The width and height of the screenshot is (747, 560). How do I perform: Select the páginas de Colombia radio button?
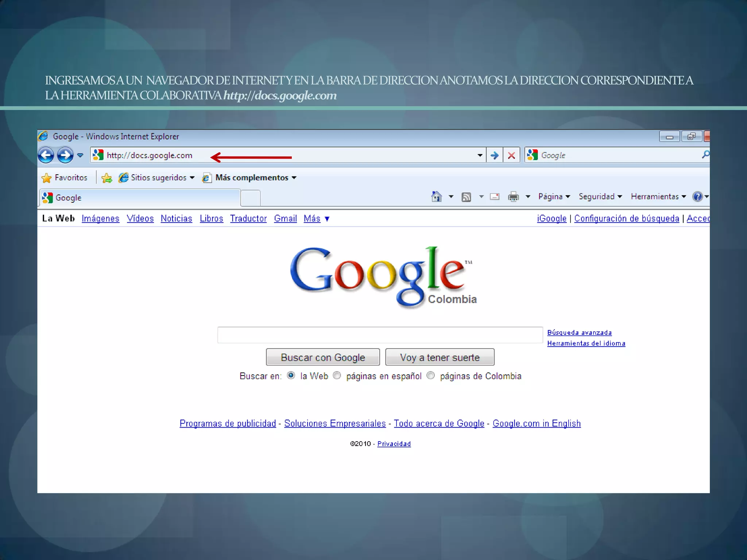pos(431,376)
